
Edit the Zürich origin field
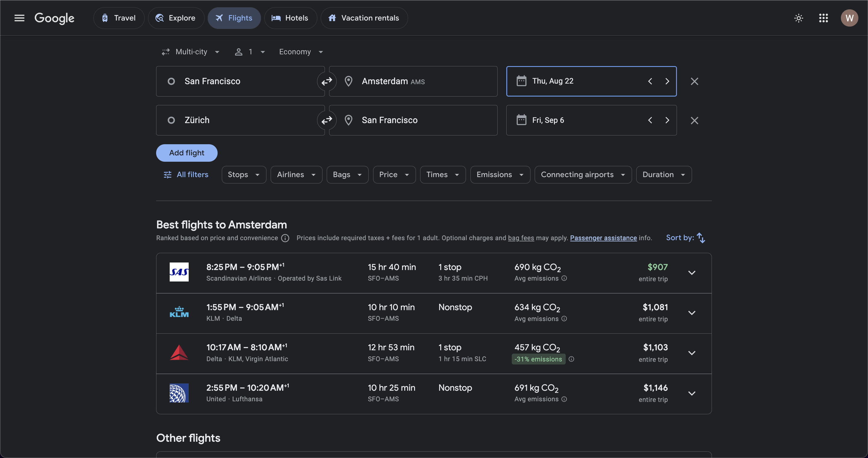(240, 120)
